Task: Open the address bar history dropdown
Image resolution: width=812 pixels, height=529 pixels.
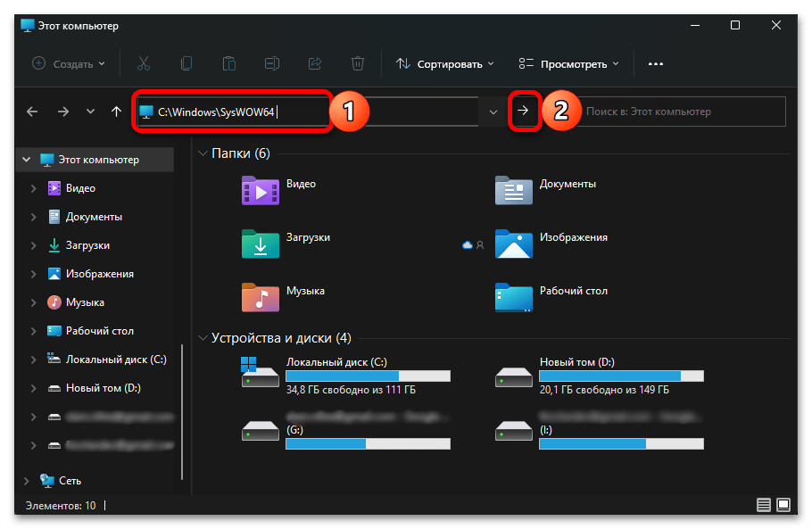Action: [493, 112]
